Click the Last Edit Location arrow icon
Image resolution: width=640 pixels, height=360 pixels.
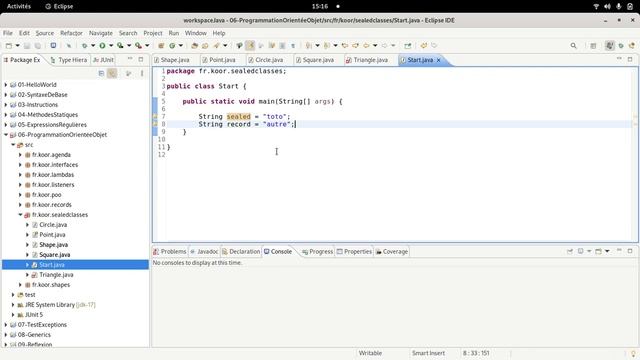tap(345, 46)
